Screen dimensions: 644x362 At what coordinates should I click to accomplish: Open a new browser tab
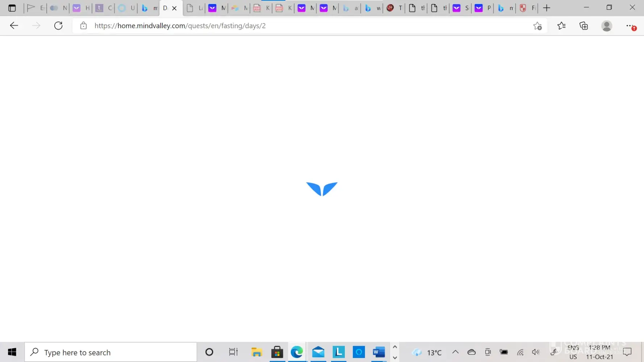tap(547, 8)
